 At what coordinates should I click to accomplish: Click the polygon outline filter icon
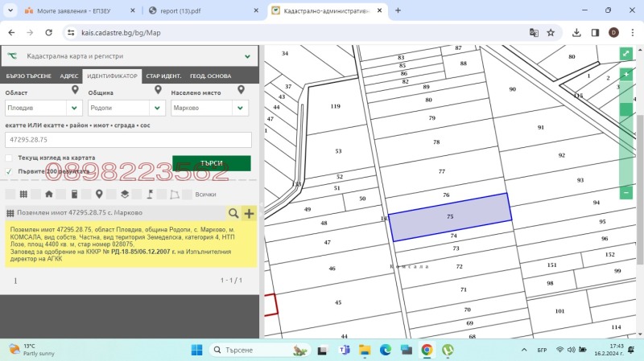pyautogui.click(x=175, y=194)
